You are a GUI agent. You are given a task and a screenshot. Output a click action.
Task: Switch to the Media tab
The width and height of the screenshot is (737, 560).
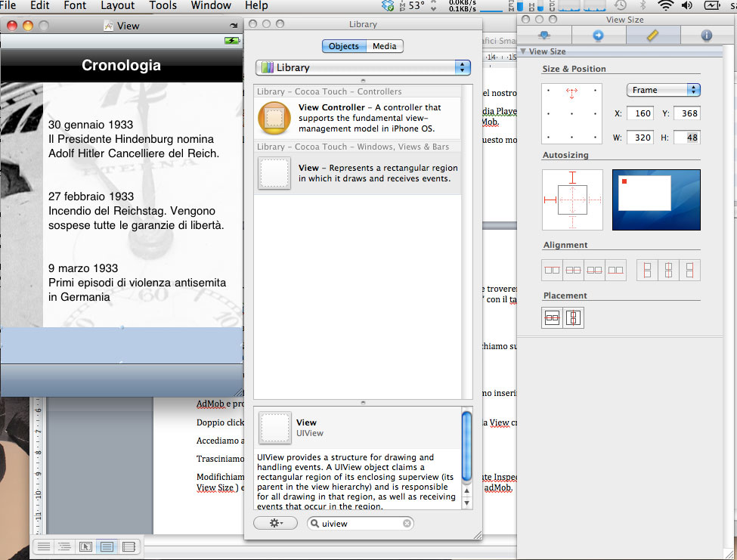point(384,46)
